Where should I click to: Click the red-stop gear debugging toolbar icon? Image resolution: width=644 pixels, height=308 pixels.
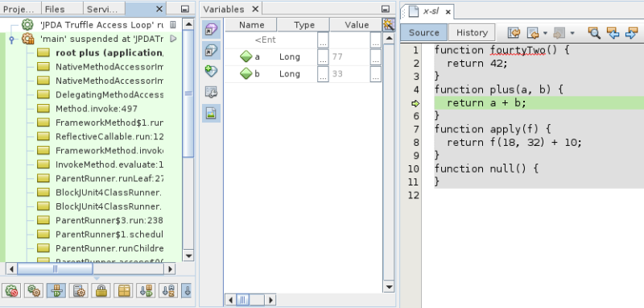(11, 291)
